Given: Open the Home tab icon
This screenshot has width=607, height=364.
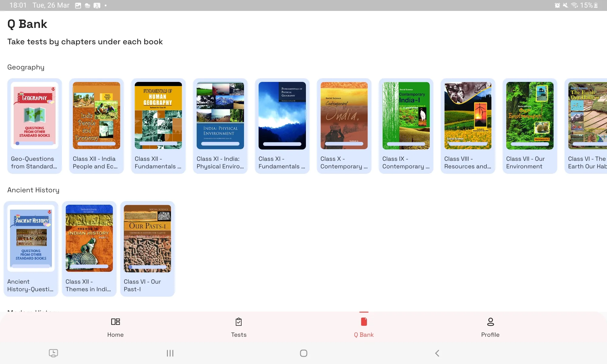Looking at the screenshot, I should (x=115, y=322).
